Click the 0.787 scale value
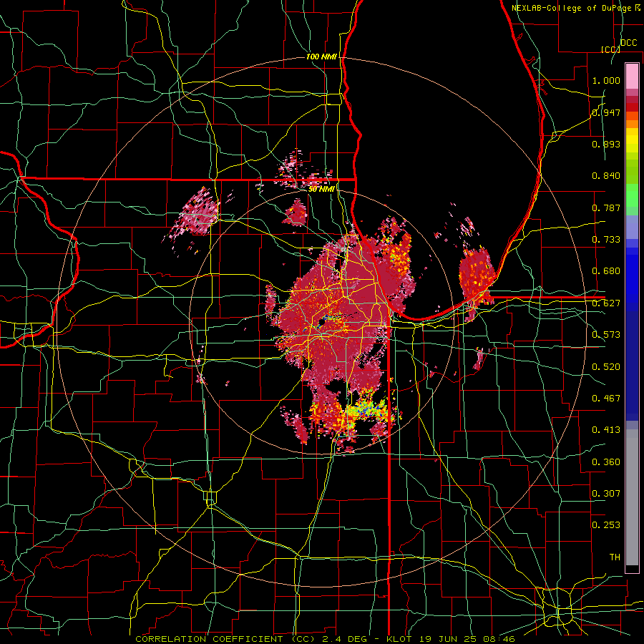The image size is (644, 644). coord(606,208)
